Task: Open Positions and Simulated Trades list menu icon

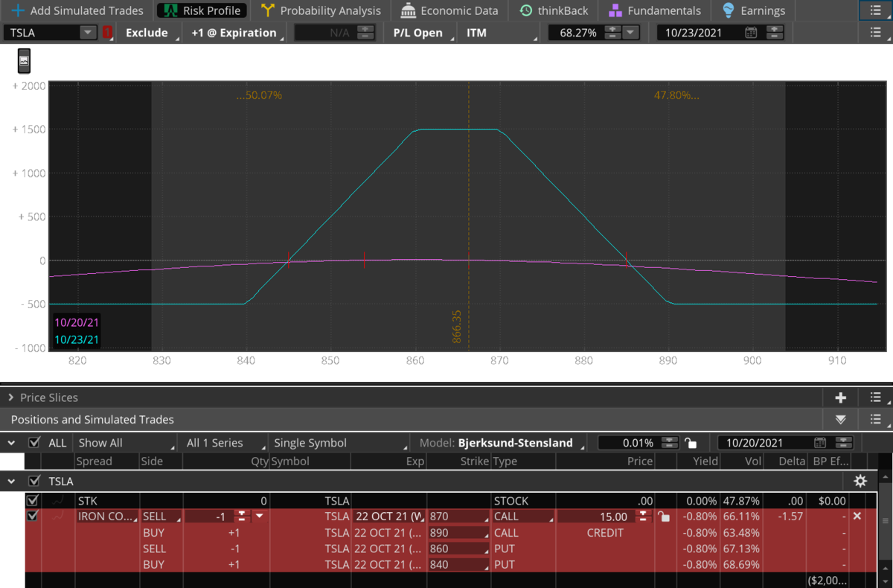Action: click(875, 419)
